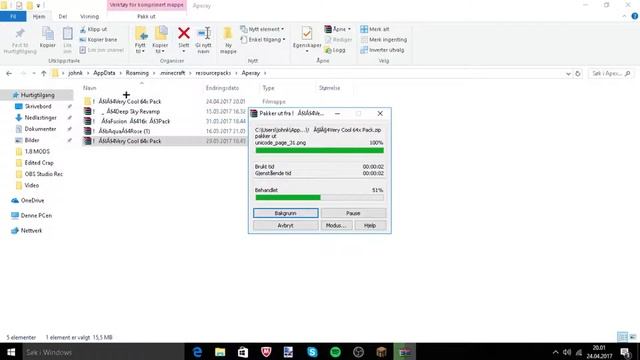This screenshot has height=360, width=640.
Task: Open Spotify from the taskbar
Action: pos(335,352)
